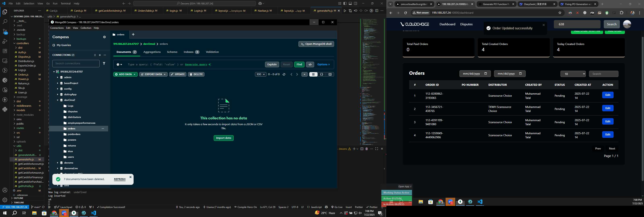Switch to DeepSeek Chrome tab
The image size is (644, 217).
click(537, 4)
